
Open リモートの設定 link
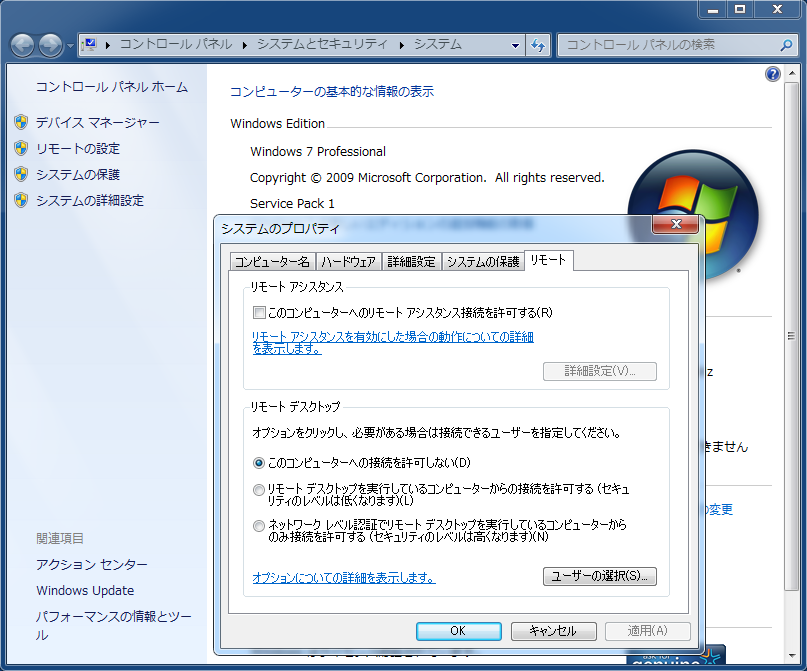(78, 149)
